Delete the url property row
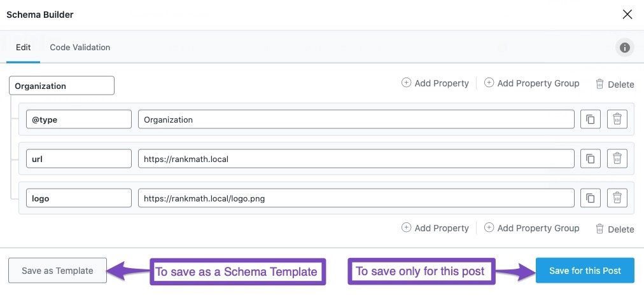The image size is (644, 298). pos(617,159)
